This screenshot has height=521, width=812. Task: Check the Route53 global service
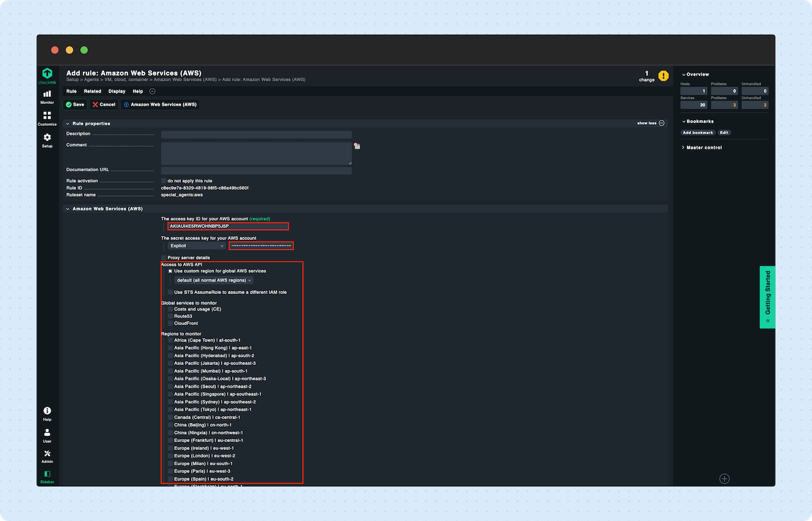pyautogui.click(x=170, y=316)
